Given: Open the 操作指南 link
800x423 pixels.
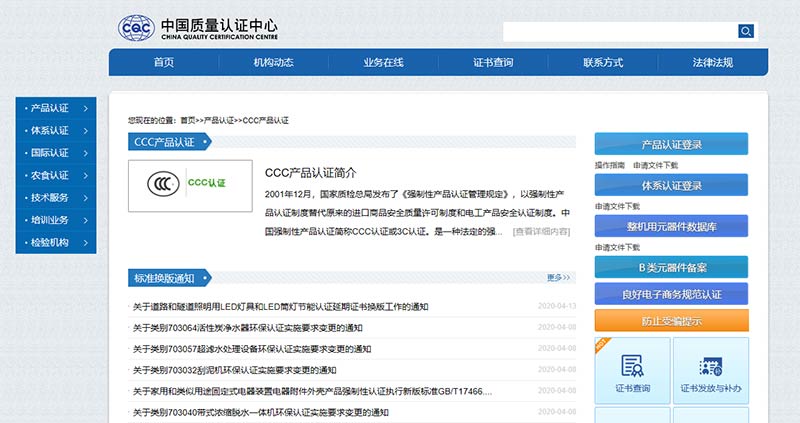Looking at the screenshot, I should 610,165.
